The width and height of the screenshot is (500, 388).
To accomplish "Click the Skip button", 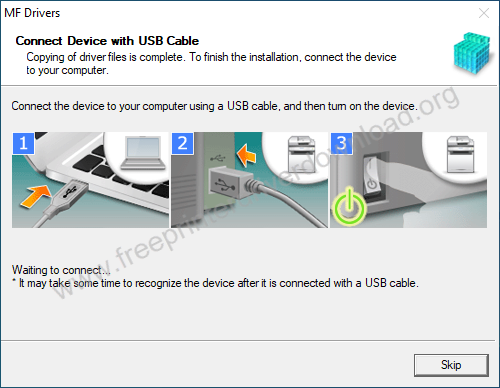I will click(451, 365).
